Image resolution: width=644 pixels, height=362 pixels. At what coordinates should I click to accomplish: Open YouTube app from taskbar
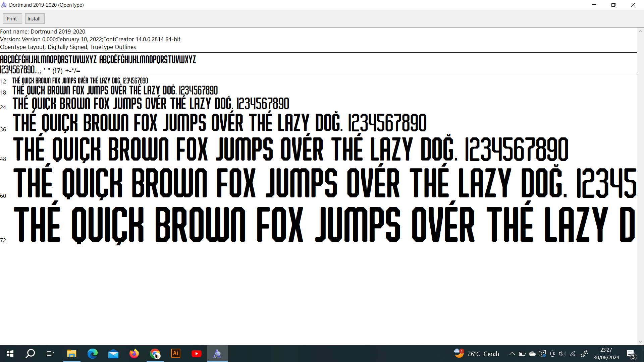[x=197, y=354]
